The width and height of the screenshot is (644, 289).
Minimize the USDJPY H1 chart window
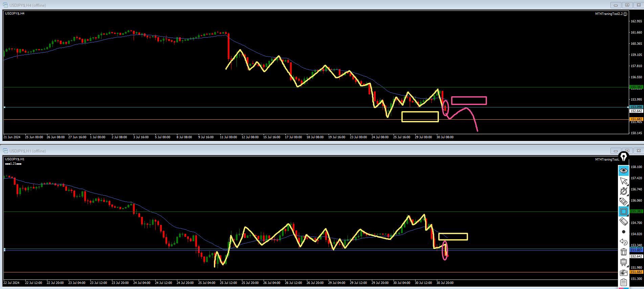point(616,151)
